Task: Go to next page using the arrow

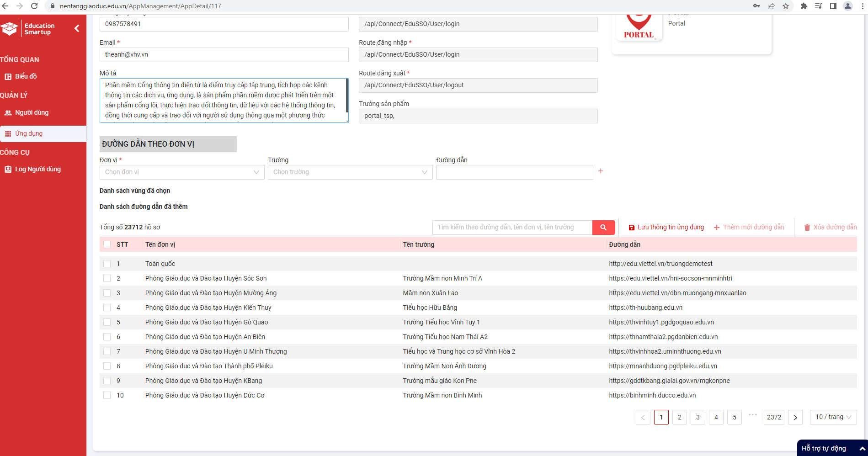Action: 795,417
